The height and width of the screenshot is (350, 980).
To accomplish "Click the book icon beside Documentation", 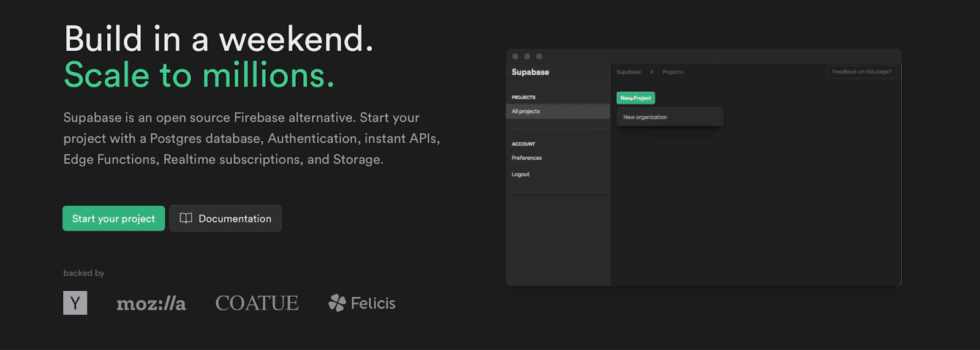I will [186, 218].
